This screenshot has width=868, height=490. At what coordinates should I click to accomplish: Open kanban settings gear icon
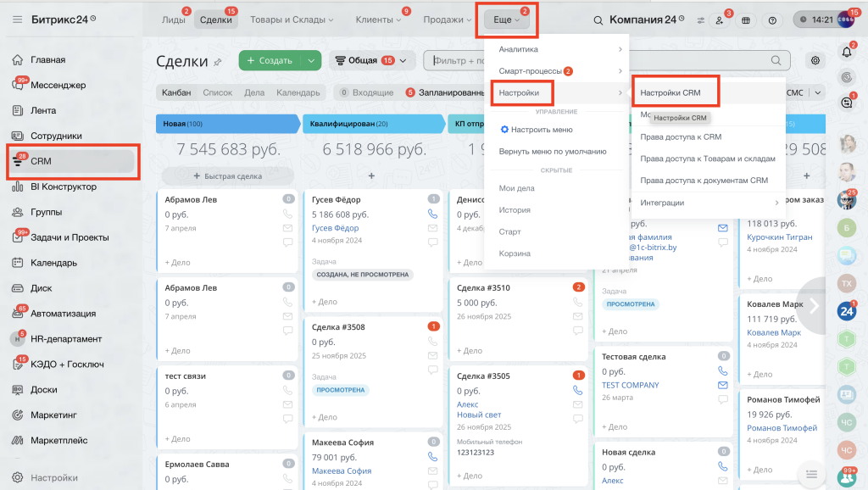815,60
